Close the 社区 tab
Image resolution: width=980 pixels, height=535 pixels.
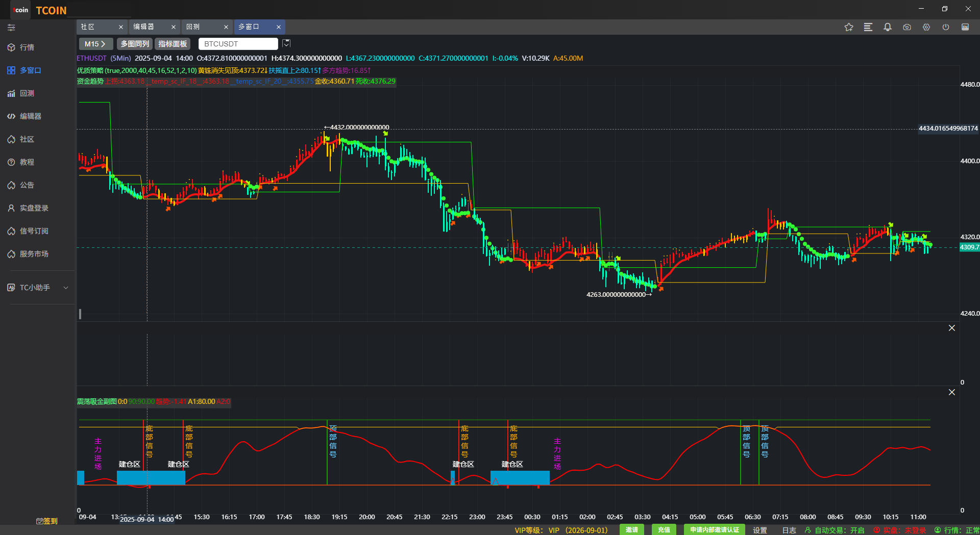point(121,27)
